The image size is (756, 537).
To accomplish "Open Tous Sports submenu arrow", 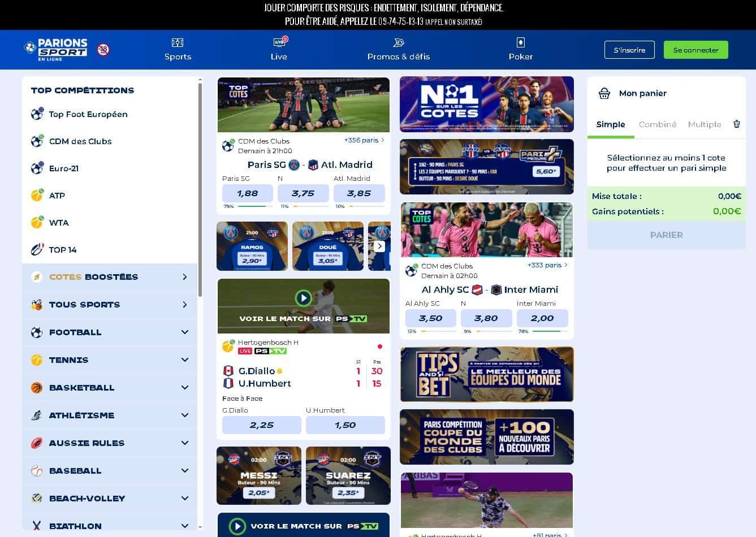I will pyautogui.click(x=185, y=305).
